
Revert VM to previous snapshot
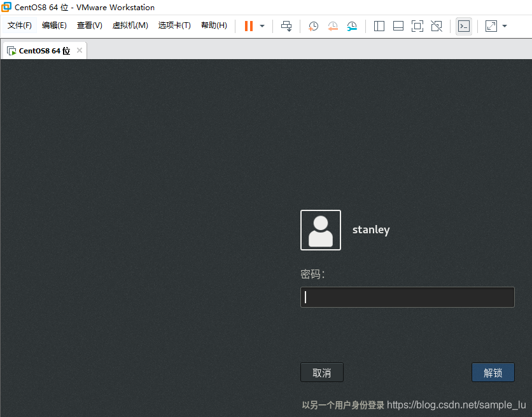click(332, 26)
